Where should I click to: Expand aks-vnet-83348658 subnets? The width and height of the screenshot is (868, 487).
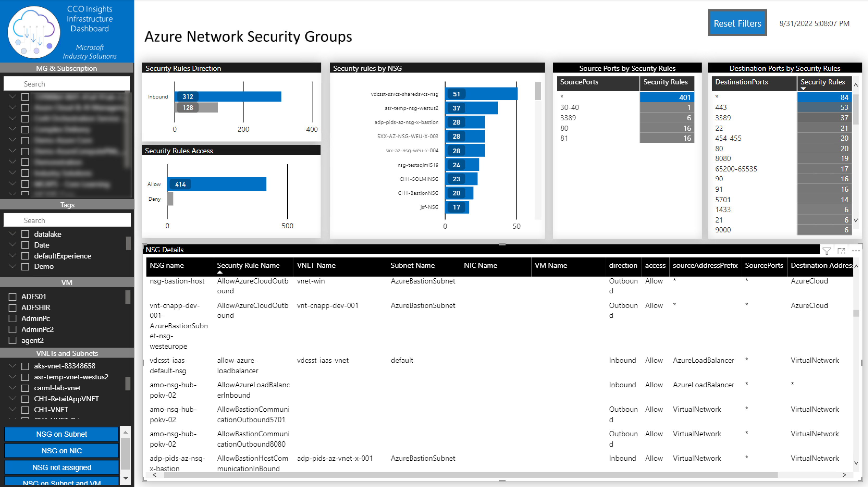click(x=13, y=365)
